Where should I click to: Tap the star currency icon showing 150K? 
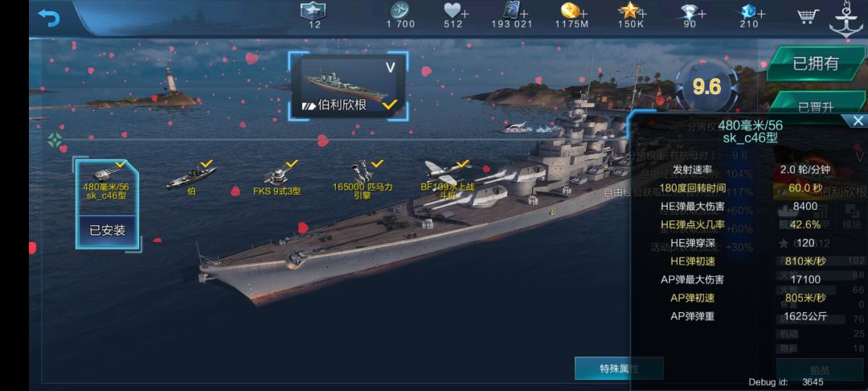click(629, 10)
